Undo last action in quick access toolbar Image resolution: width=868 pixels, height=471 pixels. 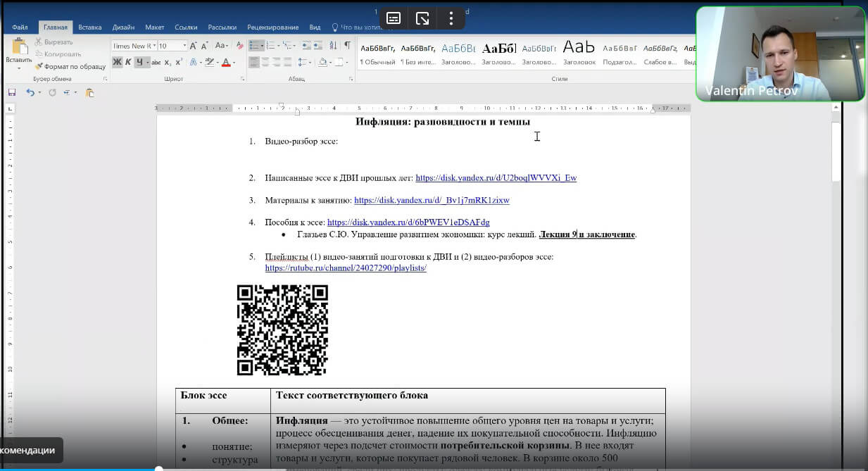tap(30, 92)
